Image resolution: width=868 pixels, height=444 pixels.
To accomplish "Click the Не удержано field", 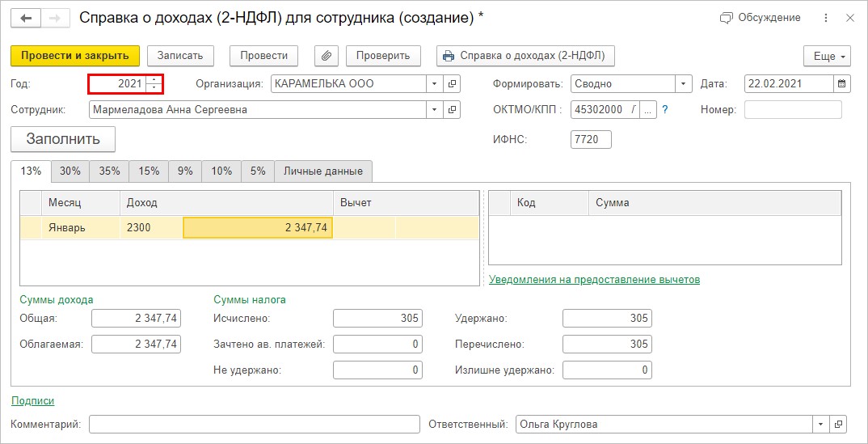I will click(x=378, y=370).
